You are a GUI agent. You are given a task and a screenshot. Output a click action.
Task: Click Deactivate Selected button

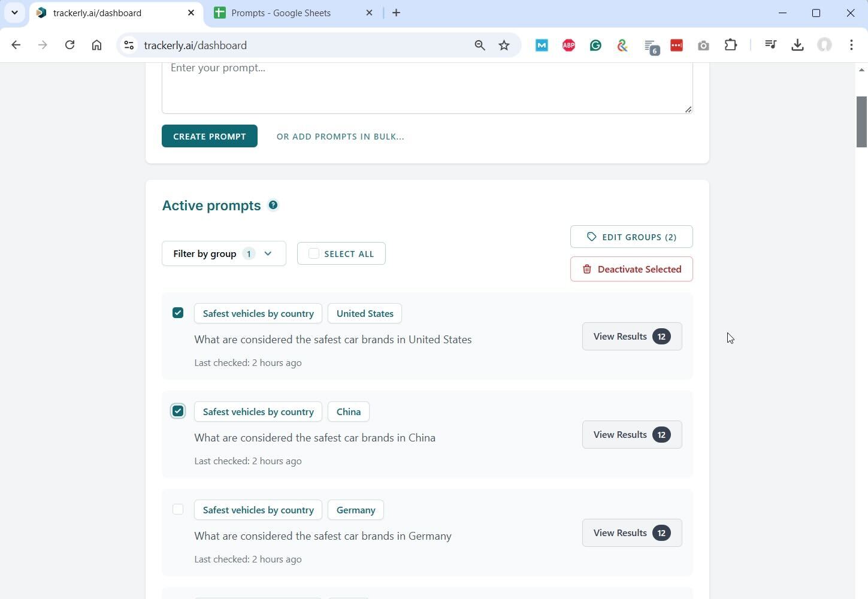pyautogui.click(x=631, y=268)
